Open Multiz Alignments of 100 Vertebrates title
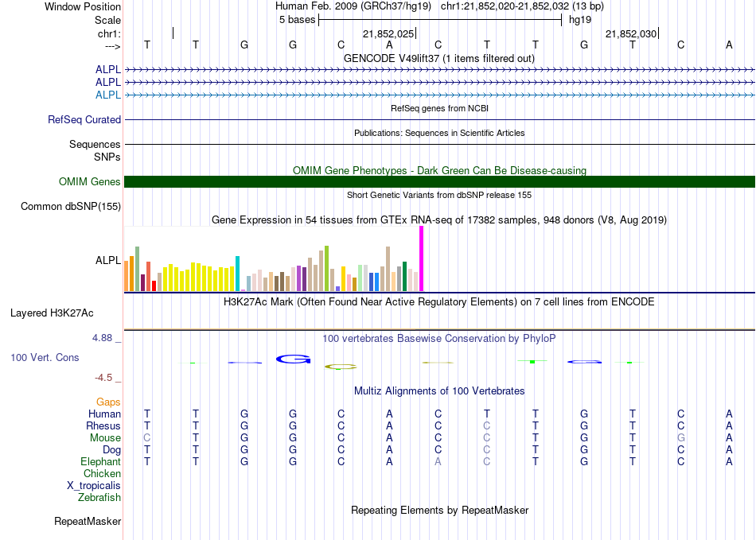The height and width of the screenshot is (540, 756). (438, 391)
